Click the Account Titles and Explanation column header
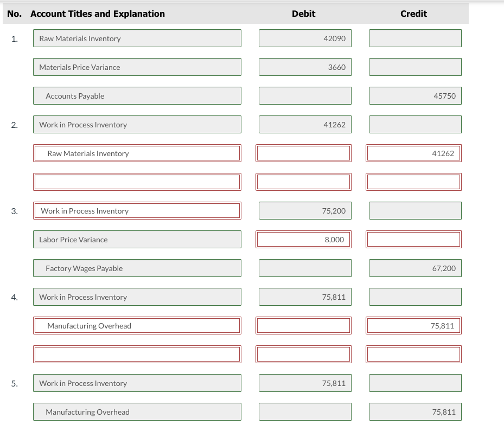 tap(98, 14)
